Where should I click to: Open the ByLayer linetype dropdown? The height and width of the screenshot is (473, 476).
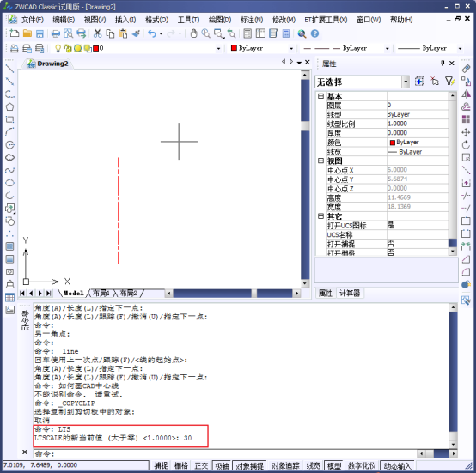pos(387,49)
